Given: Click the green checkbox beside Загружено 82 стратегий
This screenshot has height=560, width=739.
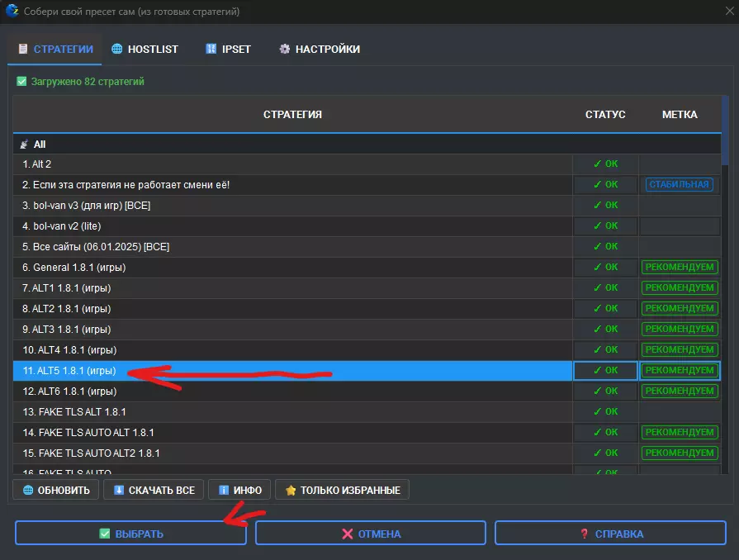Looking at the screenshot, I should click(x=21, y=82).
